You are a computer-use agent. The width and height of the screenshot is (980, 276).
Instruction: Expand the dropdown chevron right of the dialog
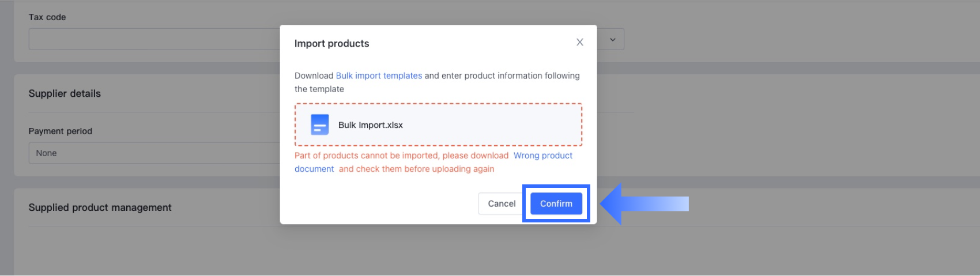pos(613,40)
